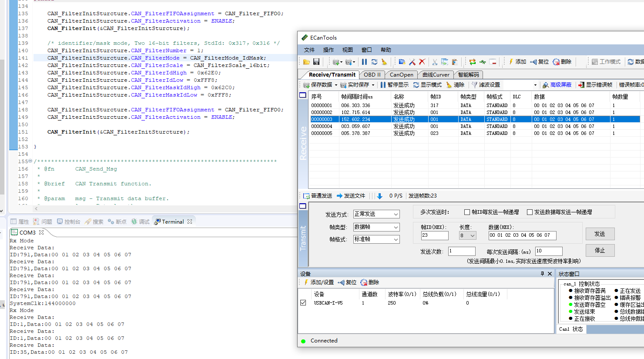Toggle the Receive pane square box
The height and width of the screenshot is (359, 644).
click(303, 95)
